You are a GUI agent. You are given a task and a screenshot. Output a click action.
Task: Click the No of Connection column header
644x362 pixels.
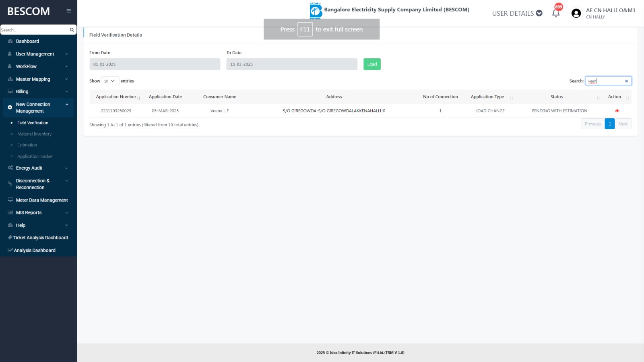tap(440, 97)
